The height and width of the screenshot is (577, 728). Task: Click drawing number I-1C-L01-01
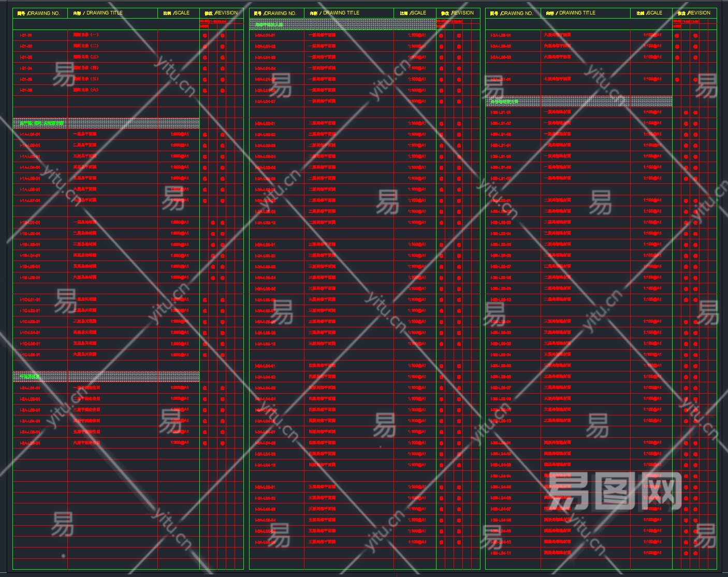click(x=30, y=300)
